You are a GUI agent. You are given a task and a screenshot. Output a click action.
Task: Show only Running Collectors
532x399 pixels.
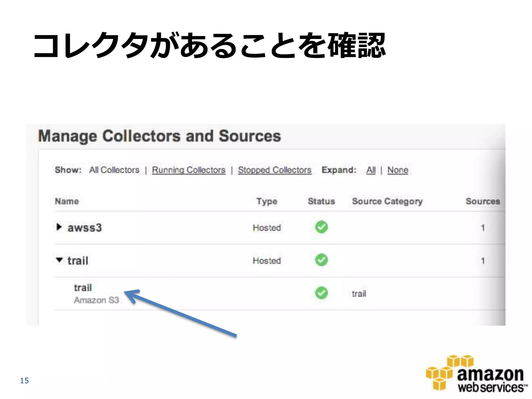pos(189,170)
